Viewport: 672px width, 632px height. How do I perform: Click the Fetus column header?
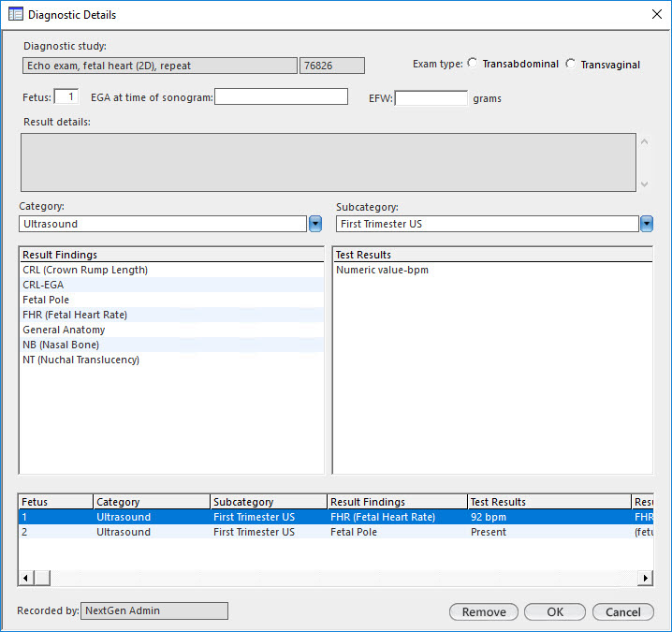56,502
